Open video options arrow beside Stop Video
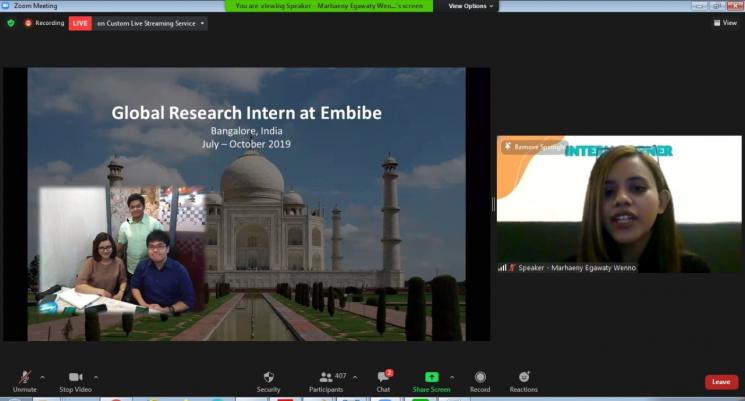 (x=96, y=377)
